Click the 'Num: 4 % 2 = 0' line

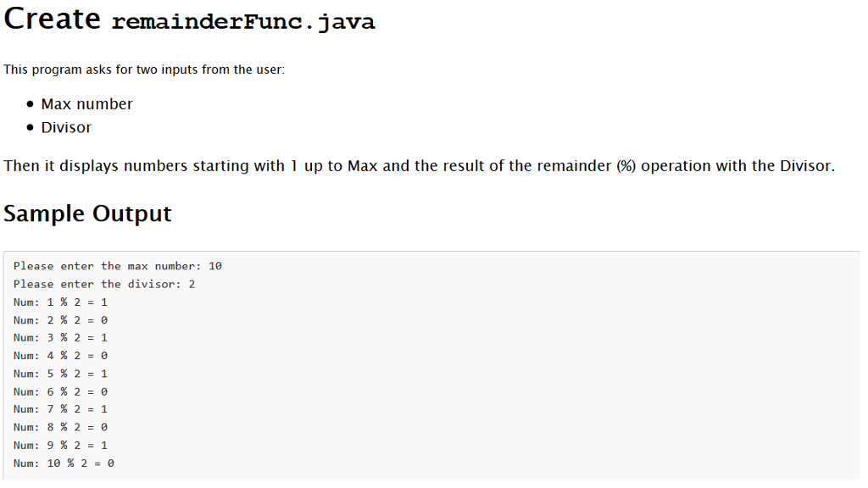click(60, 356)
